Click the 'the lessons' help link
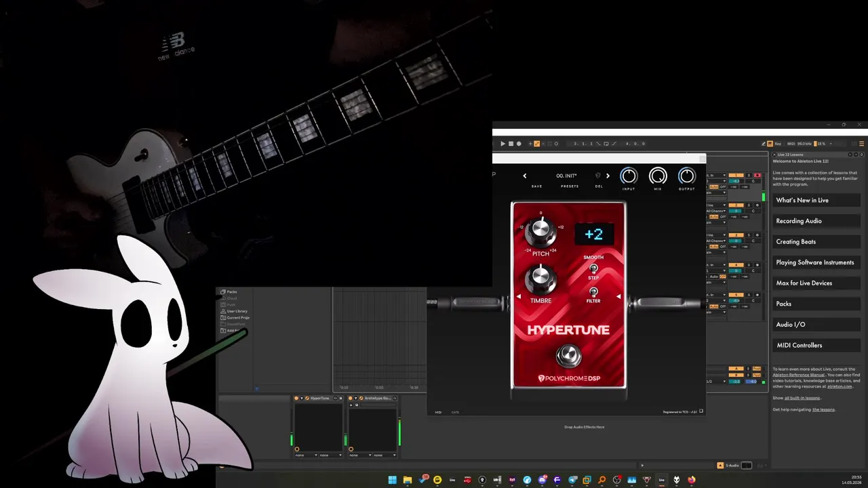The width and height of the screenshot is (868, 488). pyautogui.click(x=823, y=409)
